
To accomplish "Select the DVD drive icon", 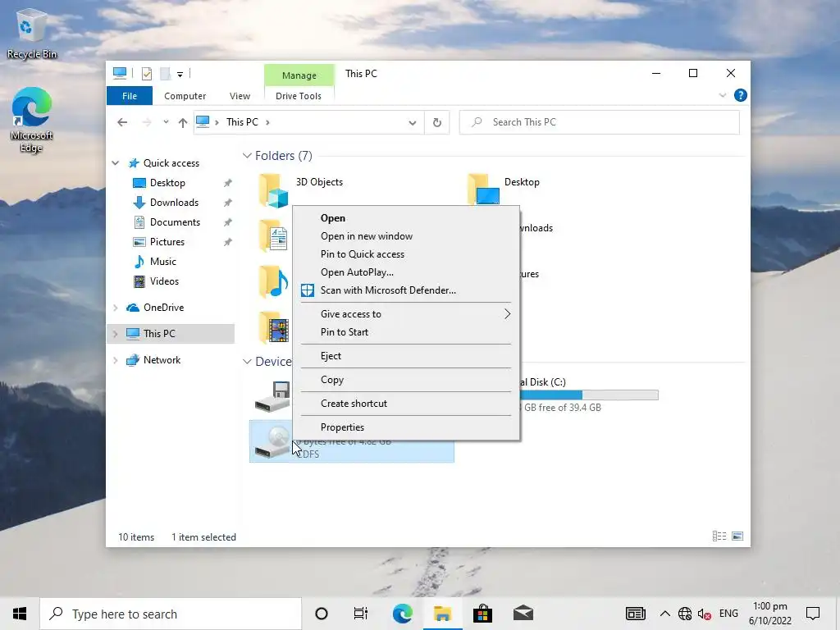I will (x=272, y=442).
